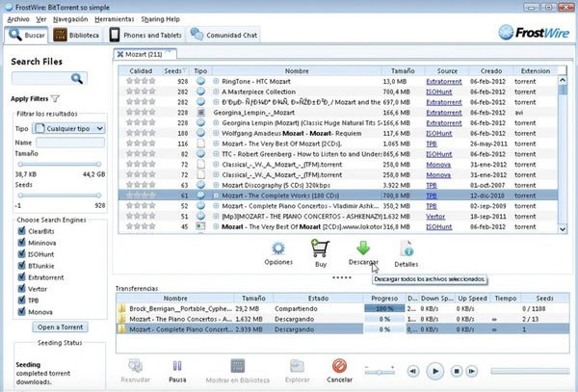Click the Name filter text field
Screen dimensions: 578x392
pyautogui.click(x=70, y=143)
